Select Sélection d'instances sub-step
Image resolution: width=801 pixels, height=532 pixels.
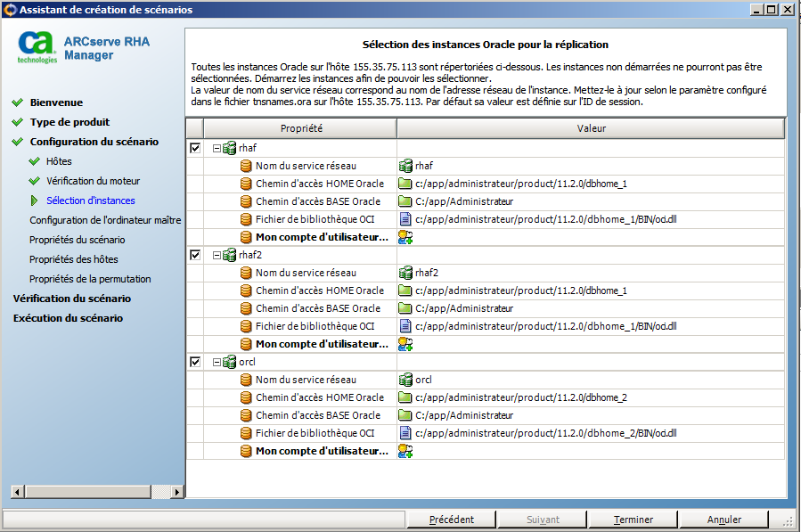pyautogui.click(x=90, y=201)
